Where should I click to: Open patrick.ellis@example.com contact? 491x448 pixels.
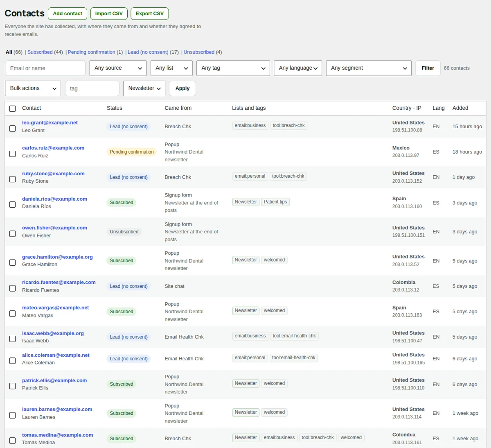pos(54,380)
